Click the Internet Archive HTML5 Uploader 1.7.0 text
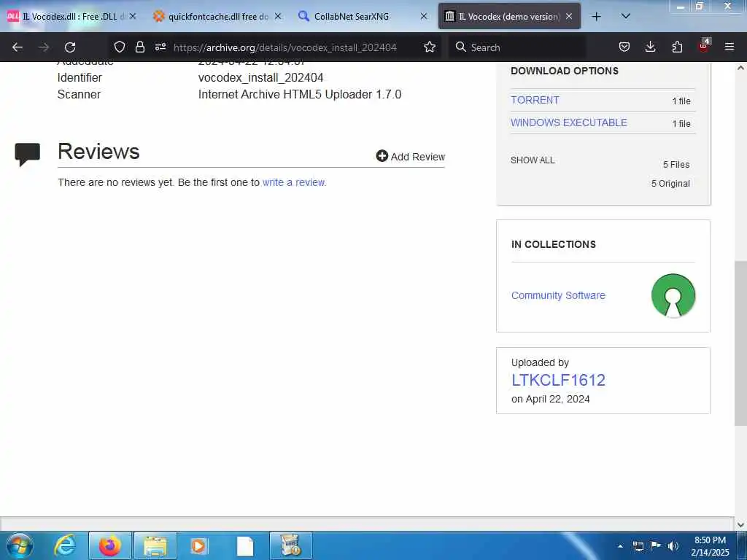The height and width of the screenshot is (560, 747). (300, 94)
